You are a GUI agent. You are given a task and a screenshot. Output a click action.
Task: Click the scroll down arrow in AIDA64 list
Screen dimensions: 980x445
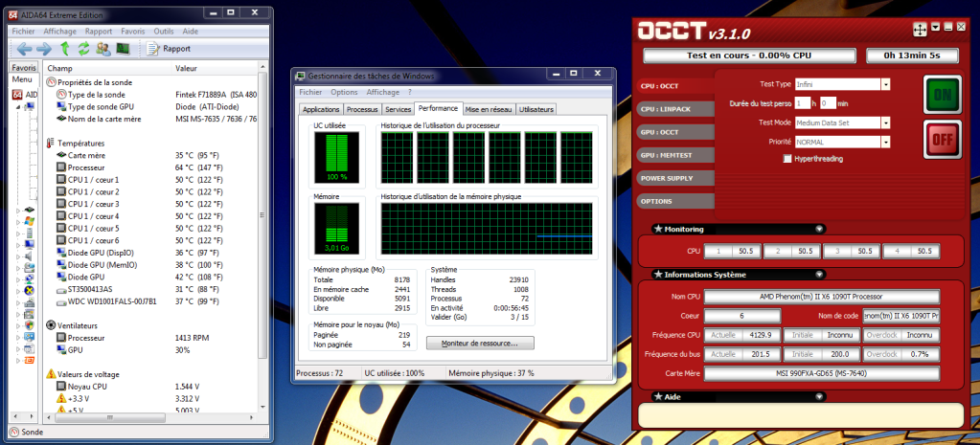[262, 409]
